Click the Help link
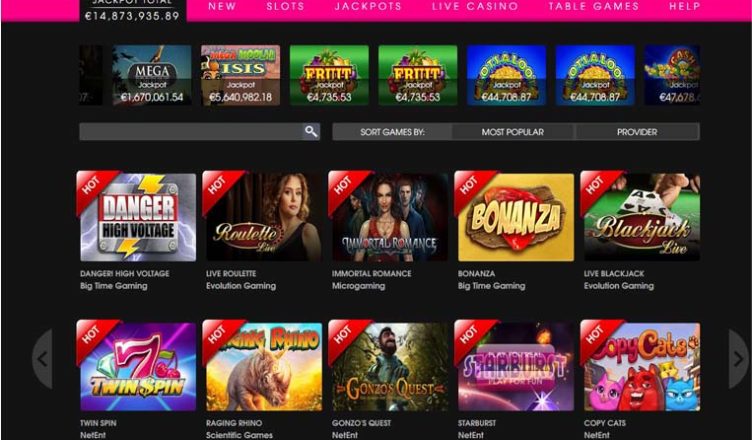 [685, 7]
